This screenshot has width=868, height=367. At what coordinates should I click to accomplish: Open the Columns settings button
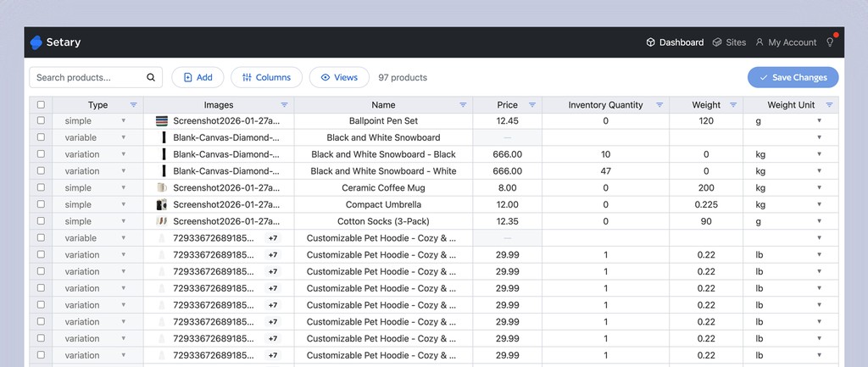coord(266,77)
